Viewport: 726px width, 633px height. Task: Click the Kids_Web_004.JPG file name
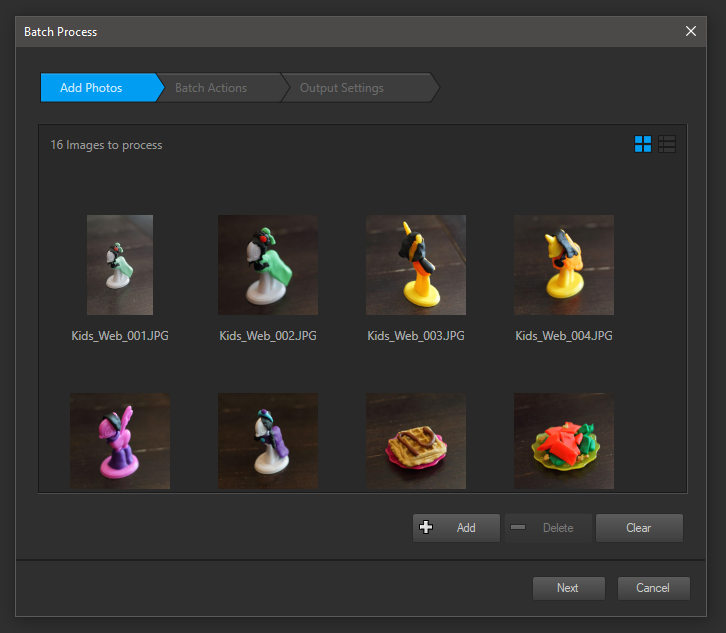pyautogui.click(x=564, y=336)
